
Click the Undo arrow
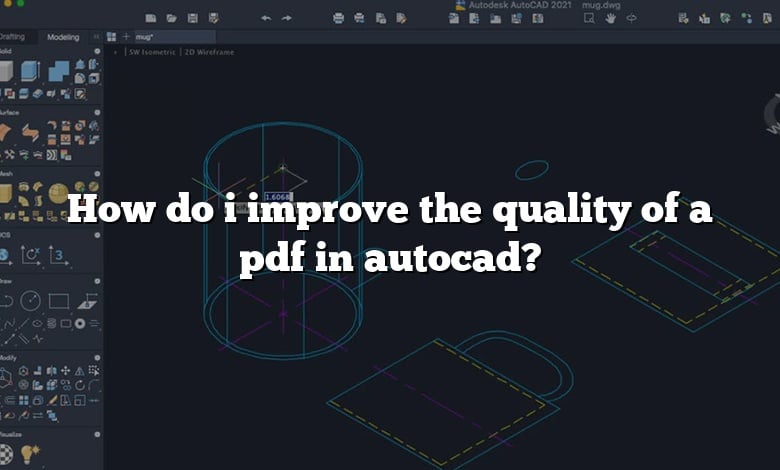point(266,18)
